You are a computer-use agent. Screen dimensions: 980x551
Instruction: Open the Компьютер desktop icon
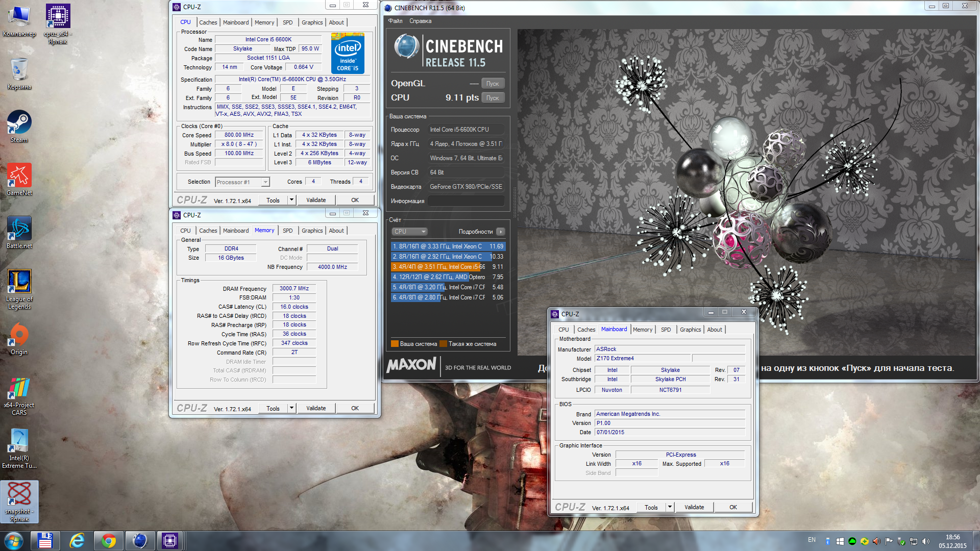tap(19, 21)
